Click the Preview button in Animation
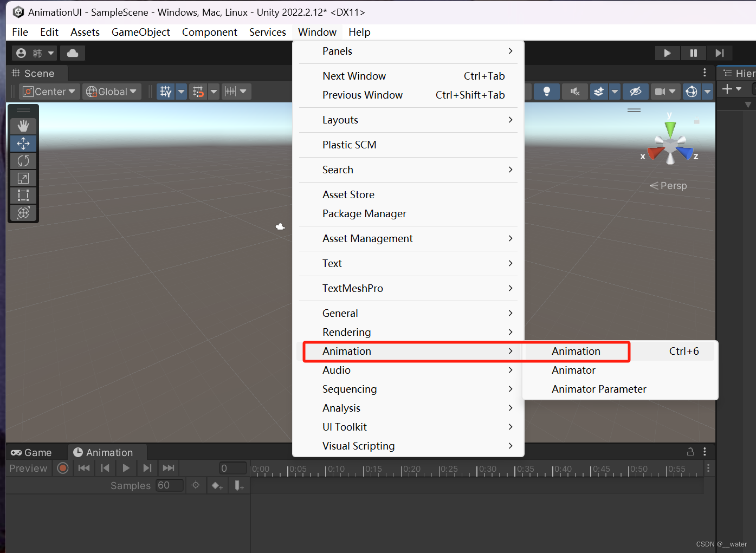Screen dimensions: 756x553 pyautogui.click(x=28, y=468)
